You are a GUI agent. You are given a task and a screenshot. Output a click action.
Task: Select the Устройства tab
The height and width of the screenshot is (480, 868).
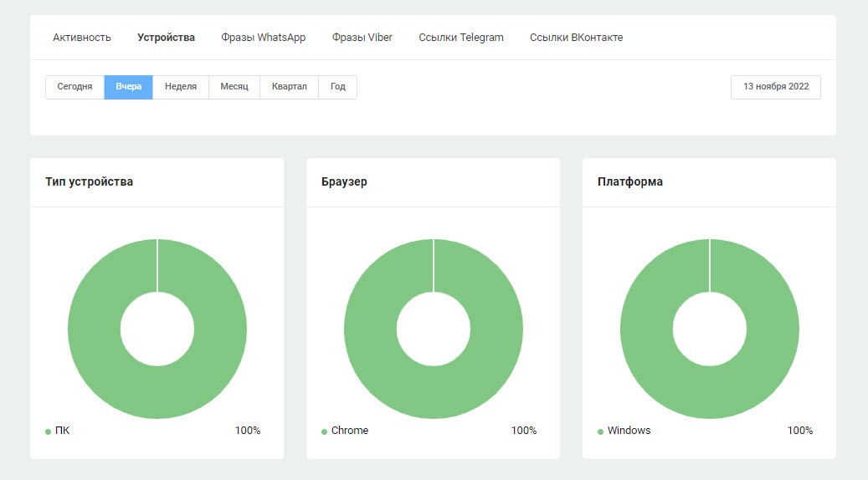166,38
